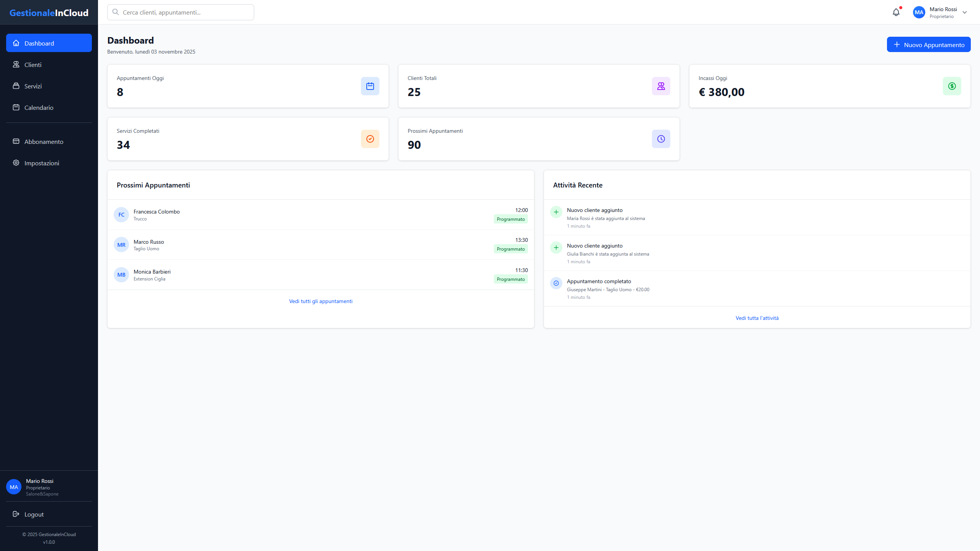Open Impostazioni via the gear icon

pos(16,163)
